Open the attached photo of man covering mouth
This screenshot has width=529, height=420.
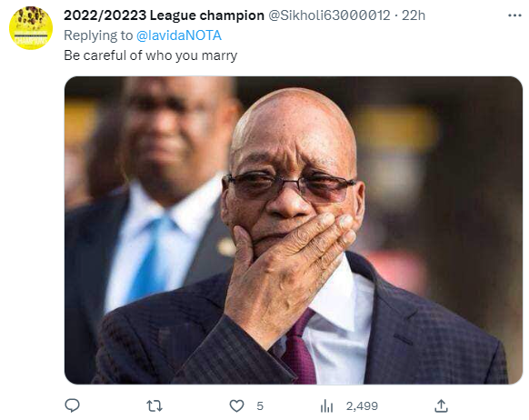tap(294, 230)
